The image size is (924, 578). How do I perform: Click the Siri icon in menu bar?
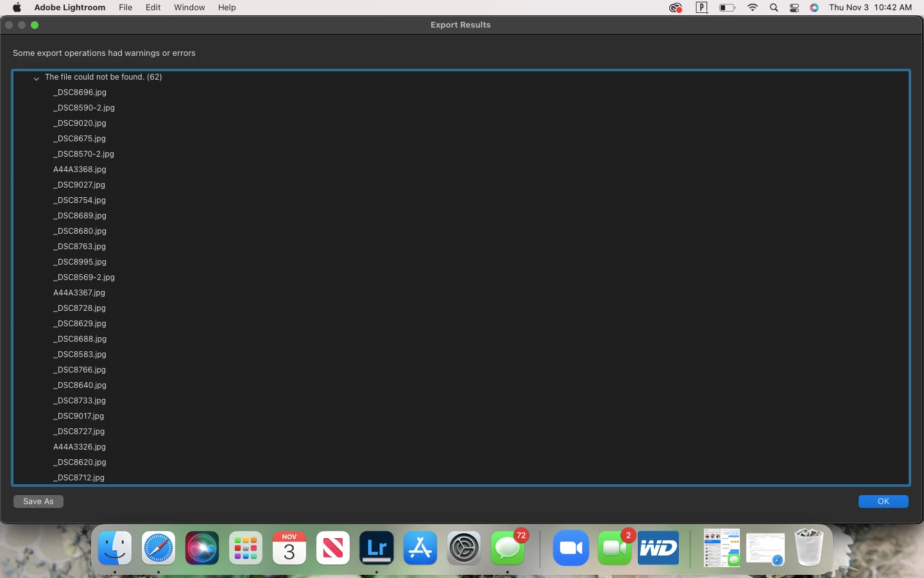(x=814, y=8)
